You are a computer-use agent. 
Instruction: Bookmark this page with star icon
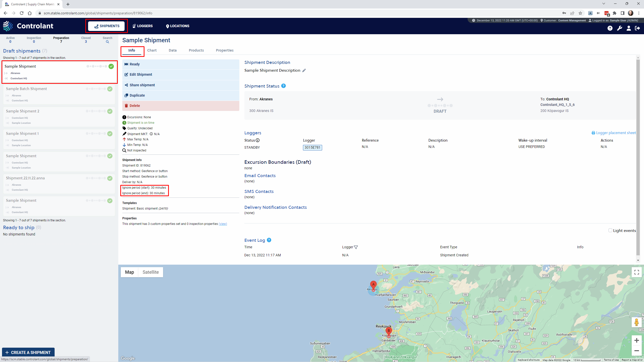coord(580,13)
